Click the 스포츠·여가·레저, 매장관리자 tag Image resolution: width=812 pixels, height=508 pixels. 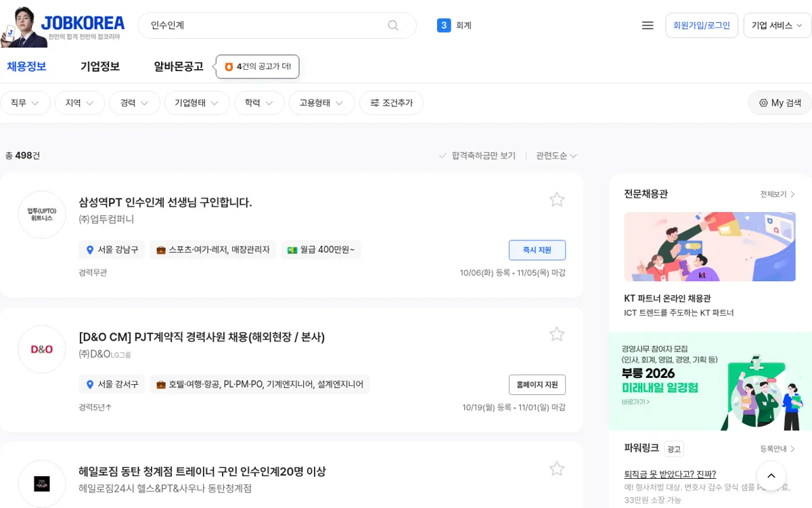(x=212, y=250)
